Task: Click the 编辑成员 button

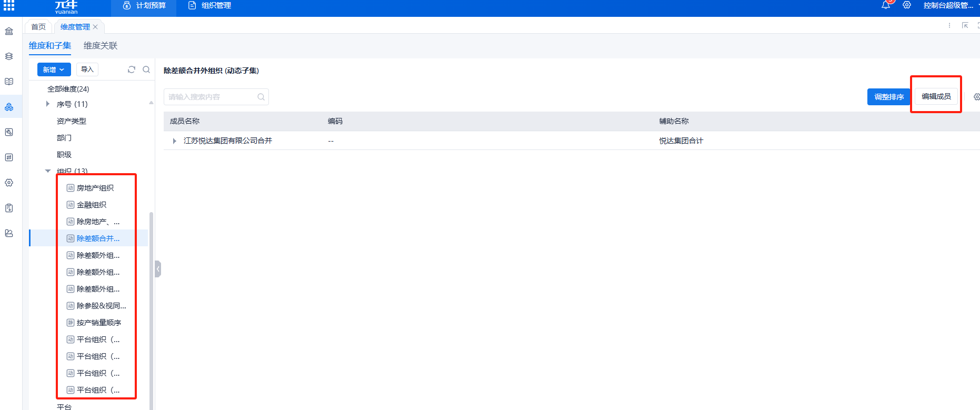Action: [936, 96]
